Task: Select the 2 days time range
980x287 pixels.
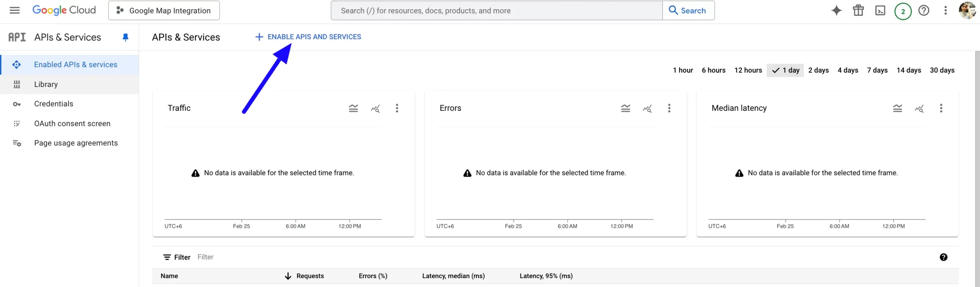Action: tap(818, 70)
